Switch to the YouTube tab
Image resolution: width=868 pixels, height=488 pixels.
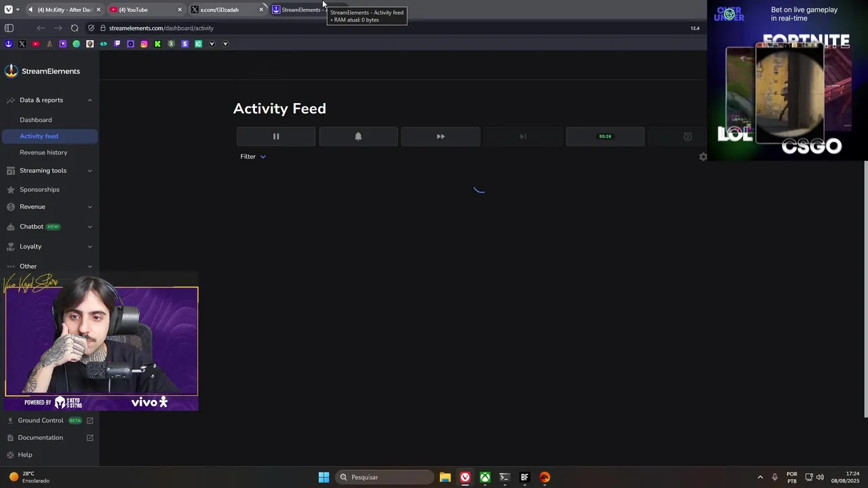coord(146,9)
